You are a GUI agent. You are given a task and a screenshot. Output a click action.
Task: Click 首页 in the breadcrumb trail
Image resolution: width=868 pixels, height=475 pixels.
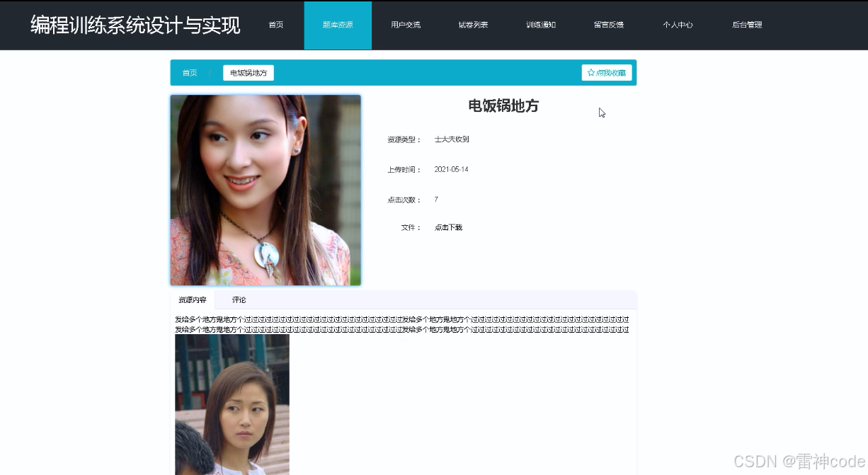pos(189,71)
